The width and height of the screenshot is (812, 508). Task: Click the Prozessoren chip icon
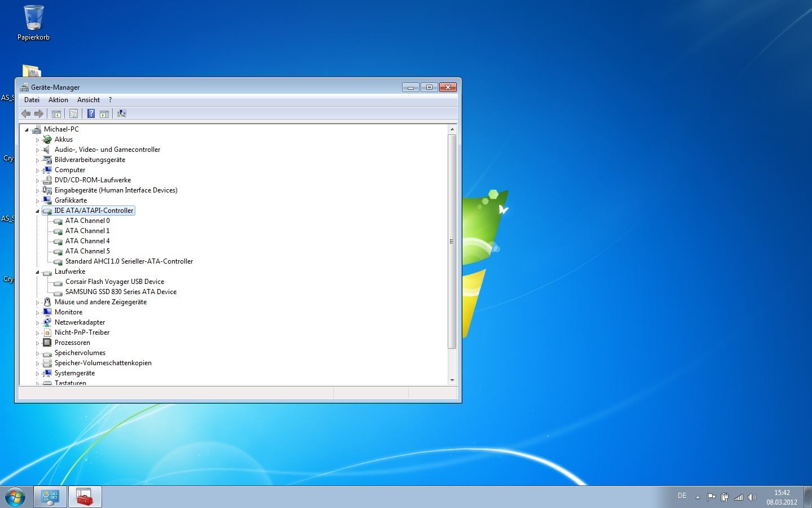(x=47, y=343)
